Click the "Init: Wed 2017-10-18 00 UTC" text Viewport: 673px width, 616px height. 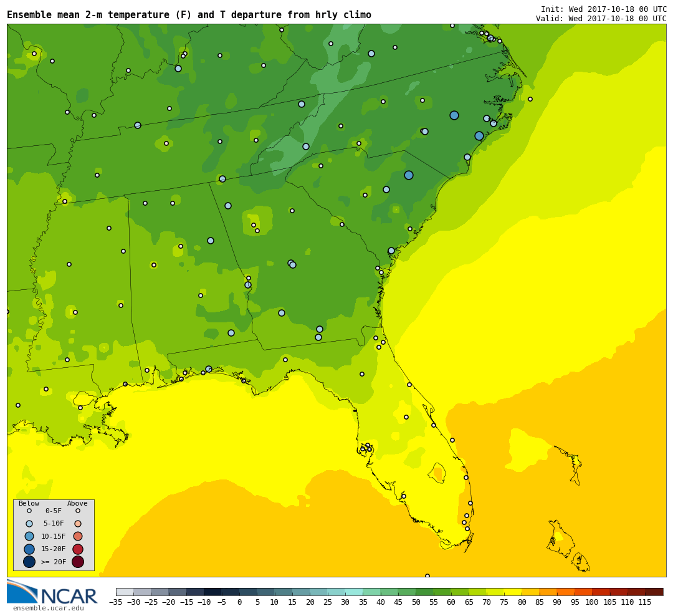pos(603,9)
